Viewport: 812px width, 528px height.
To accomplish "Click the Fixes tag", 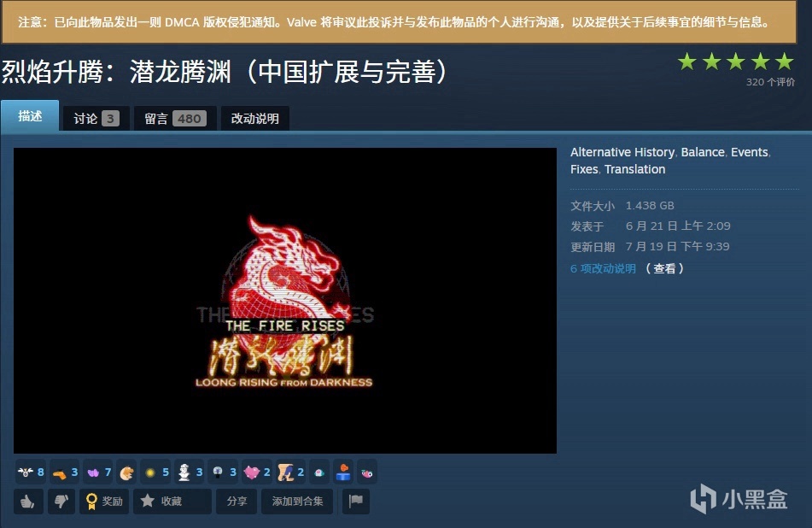I will point(584,169).
